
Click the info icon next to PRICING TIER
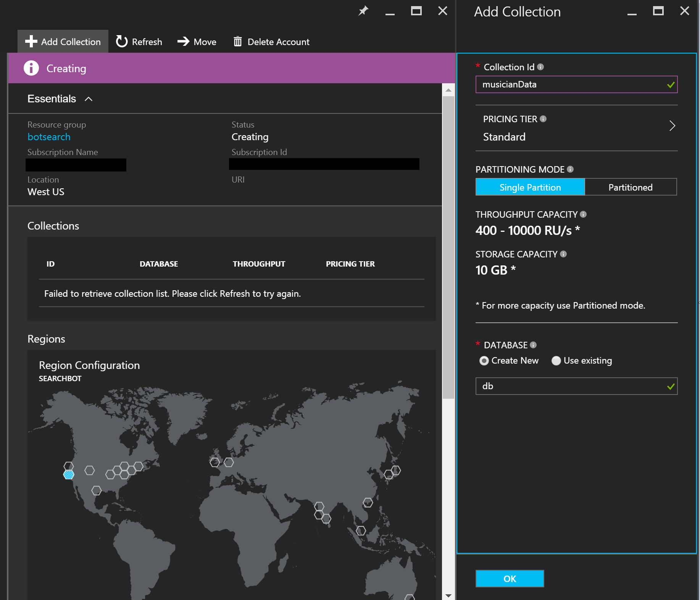point(543,119)
